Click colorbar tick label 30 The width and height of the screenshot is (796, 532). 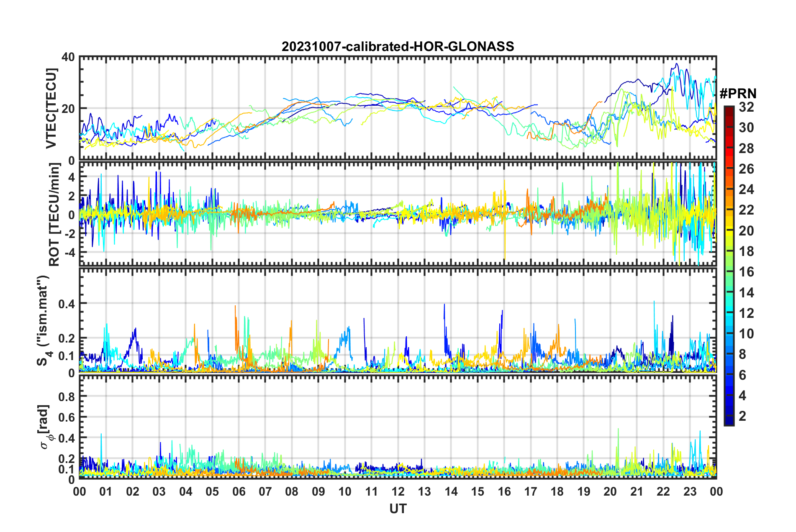point(747,128)
